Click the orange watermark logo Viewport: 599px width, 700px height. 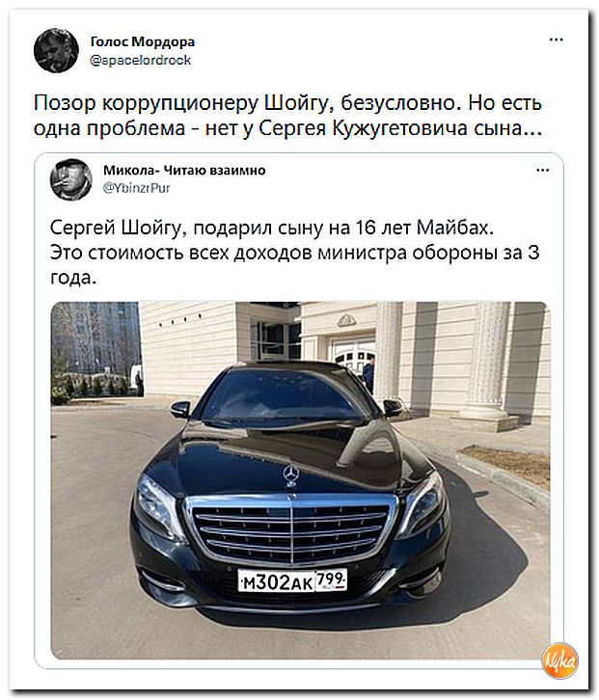coord(561,660)
